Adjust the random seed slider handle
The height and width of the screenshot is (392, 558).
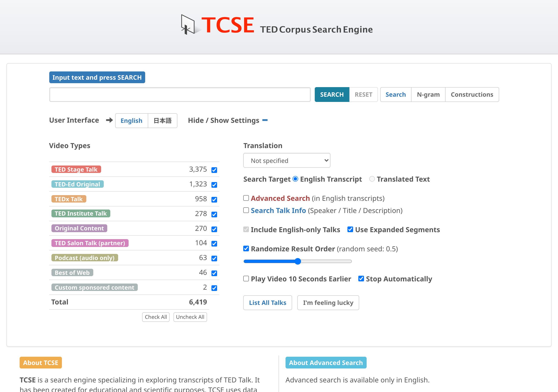298,261
